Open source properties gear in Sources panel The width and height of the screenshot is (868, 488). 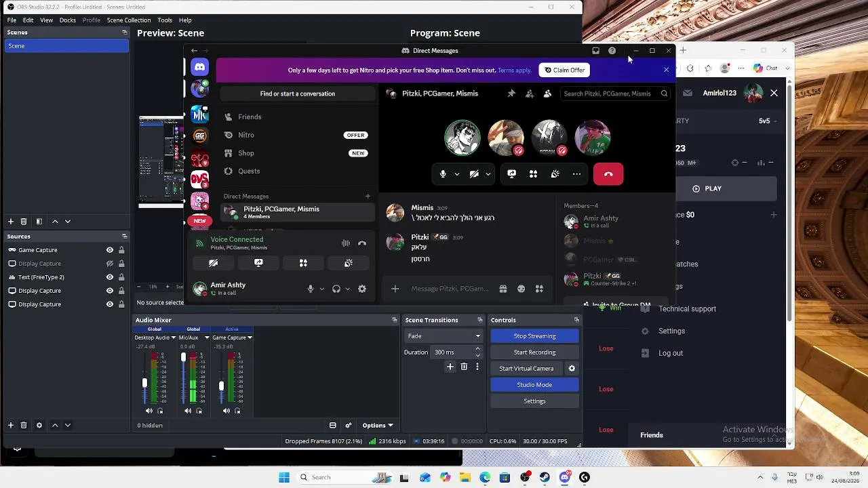coord(39,425)
